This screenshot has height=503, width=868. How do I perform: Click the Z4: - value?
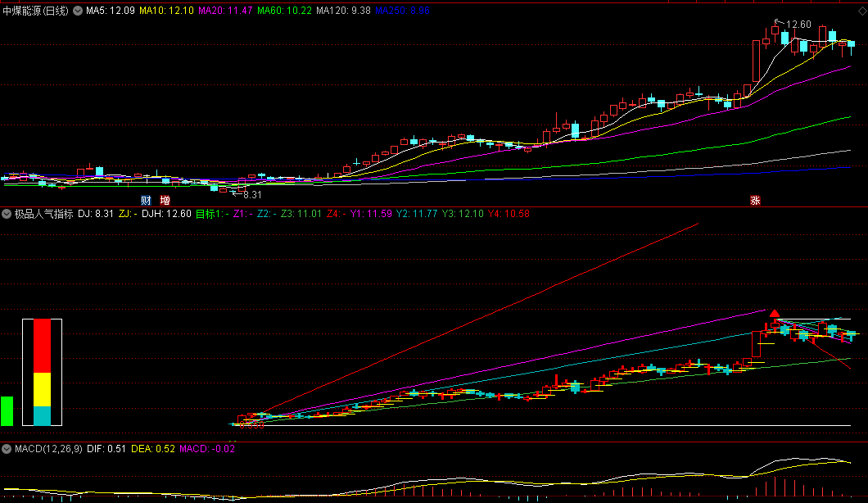[x=337, y=214]
